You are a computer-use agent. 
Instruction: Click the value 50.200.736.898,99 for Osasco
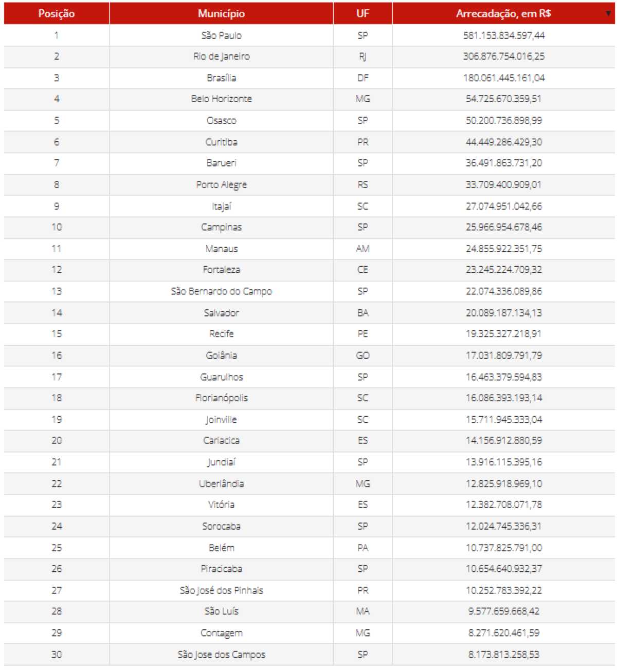(x=503, y=121)
